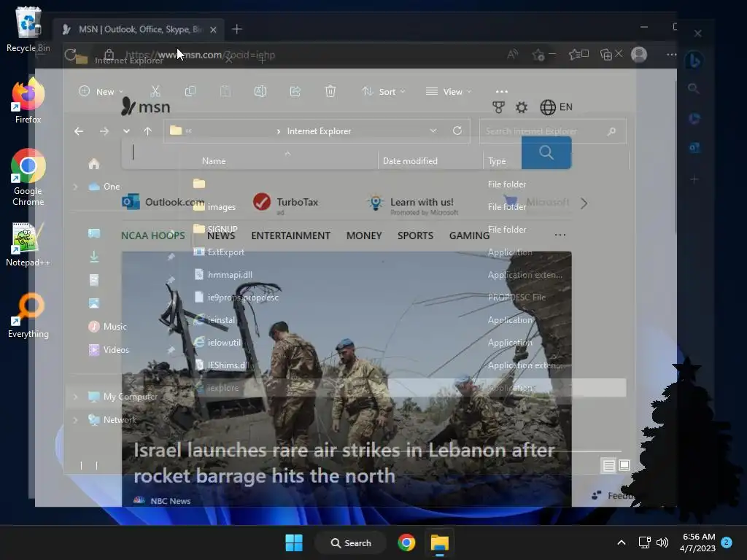Click the volume icon in system tray
This screenshot has width=747, height=560.
click(662, 542)
